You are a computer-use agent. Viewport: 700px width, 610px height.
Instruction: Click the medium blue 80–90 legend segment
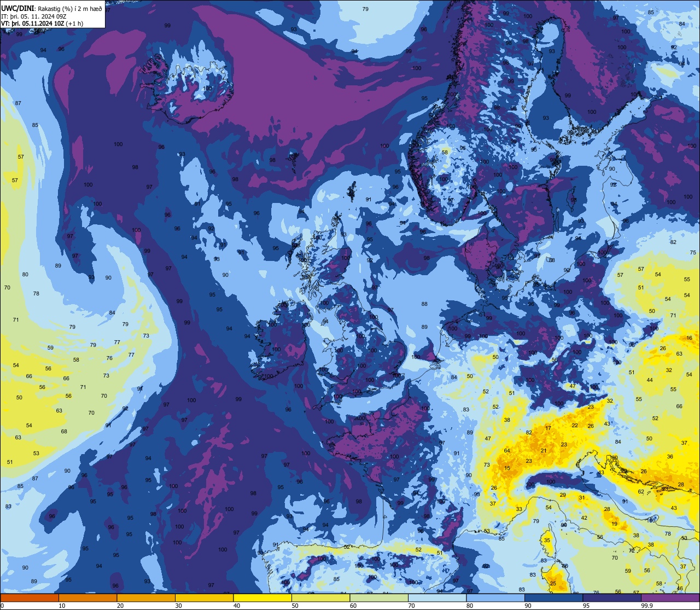tap(495, 598)
